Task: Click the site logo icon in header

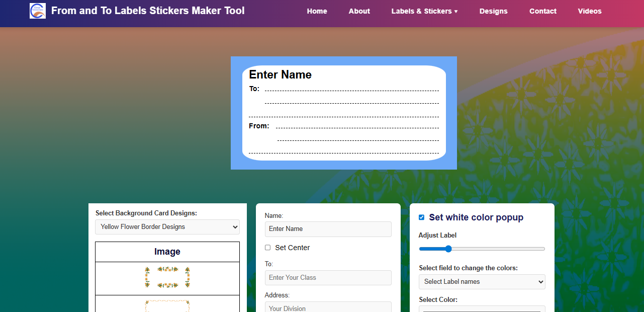Action: 38,11
